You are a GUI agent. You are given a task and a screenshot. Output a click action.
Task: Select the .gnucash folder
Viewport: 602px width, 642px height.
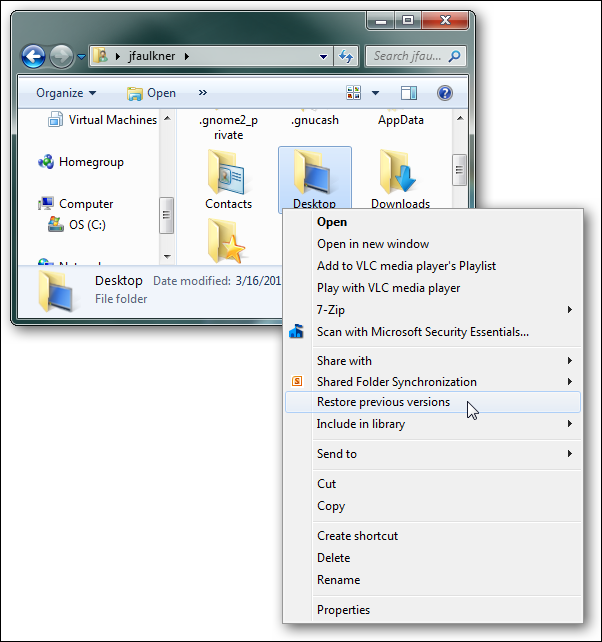pos(315,120)
